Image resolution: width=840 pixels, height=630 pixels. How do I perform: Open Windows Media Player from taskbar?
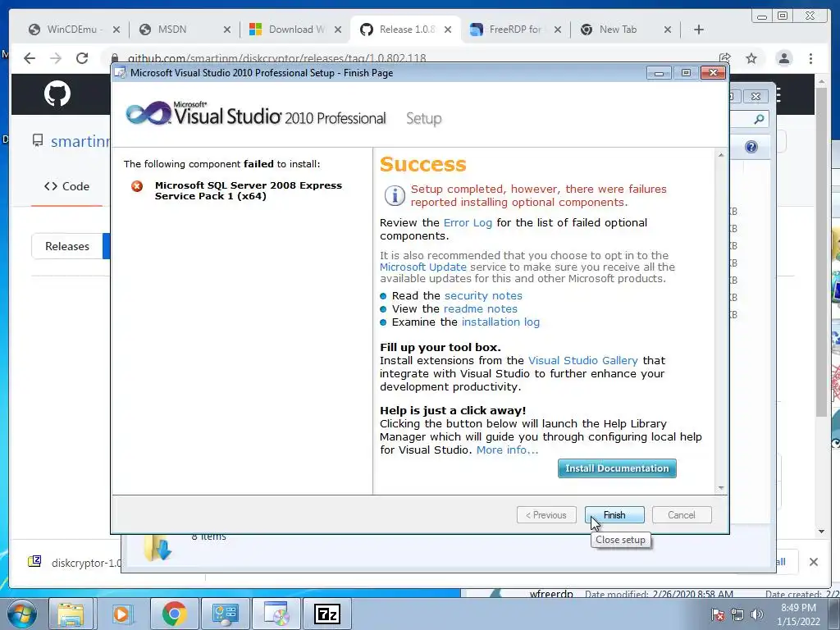121,614
